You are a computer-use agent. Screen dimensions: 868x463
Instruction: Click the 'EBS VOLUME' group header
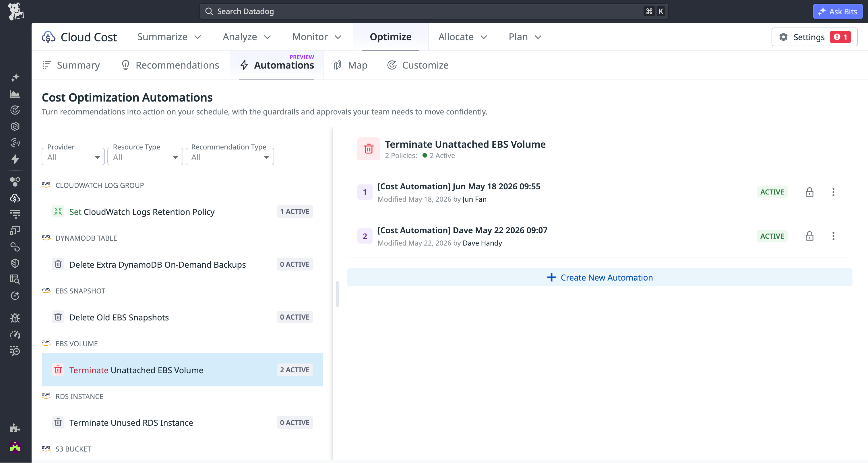(76, 343)
